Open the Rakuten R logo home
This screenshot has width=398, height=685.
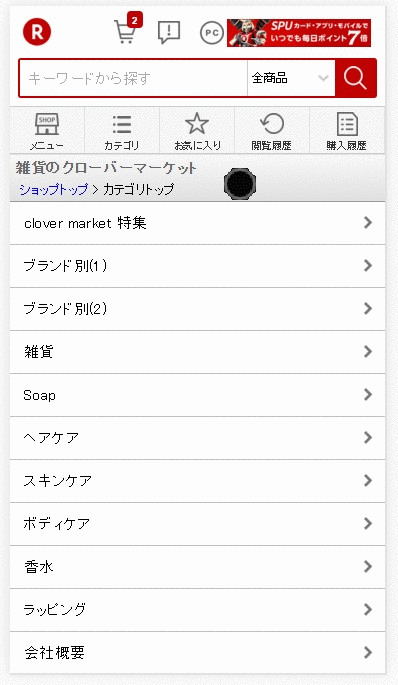(37, 32)
